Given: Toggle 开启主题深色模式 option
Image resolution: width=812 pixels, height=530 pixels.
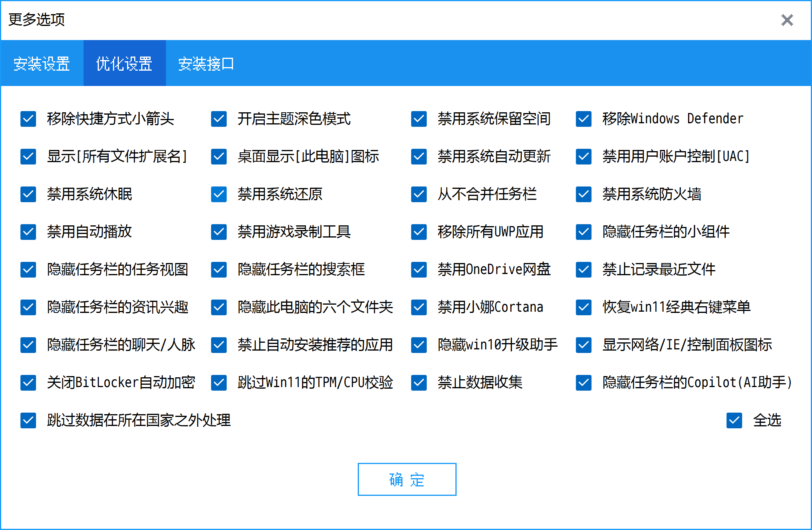Looking at the screenshot, I should [219, 119].
